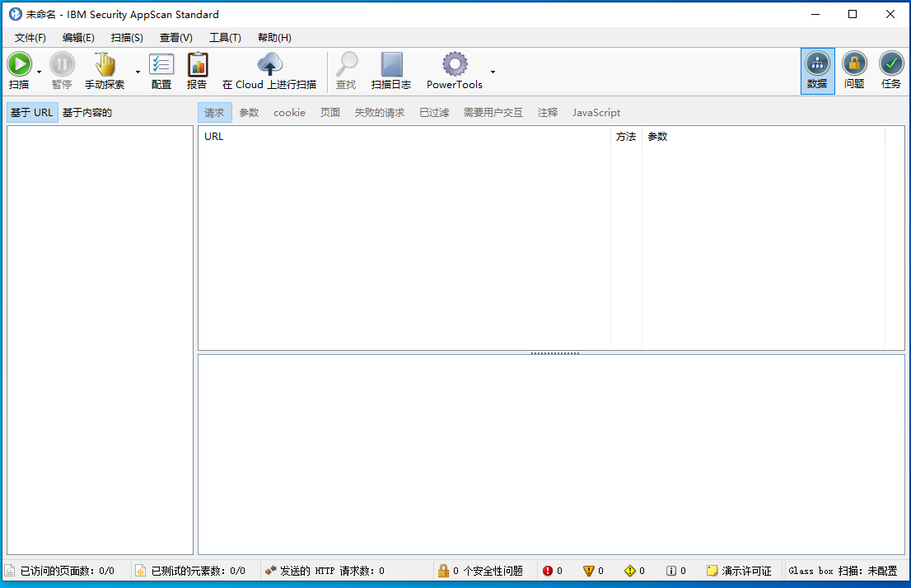The height and width of the screenshot is (588, 911).
Task: Click the tested elements count text
Action: pos(199,572)
